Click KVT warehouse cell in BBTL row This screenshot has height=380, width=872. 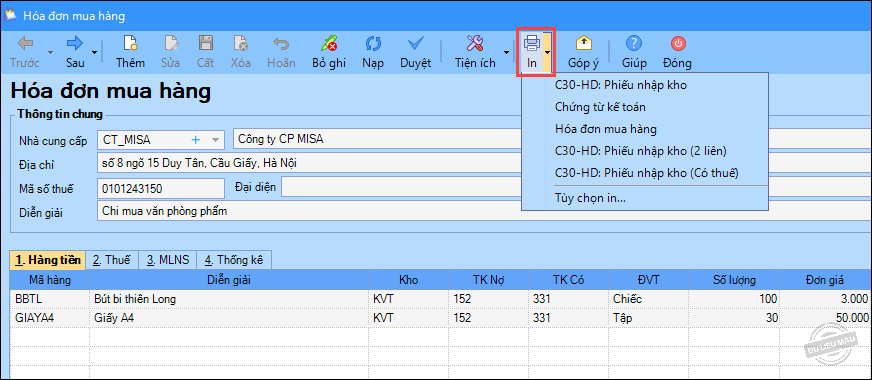[x=409, y=299]
